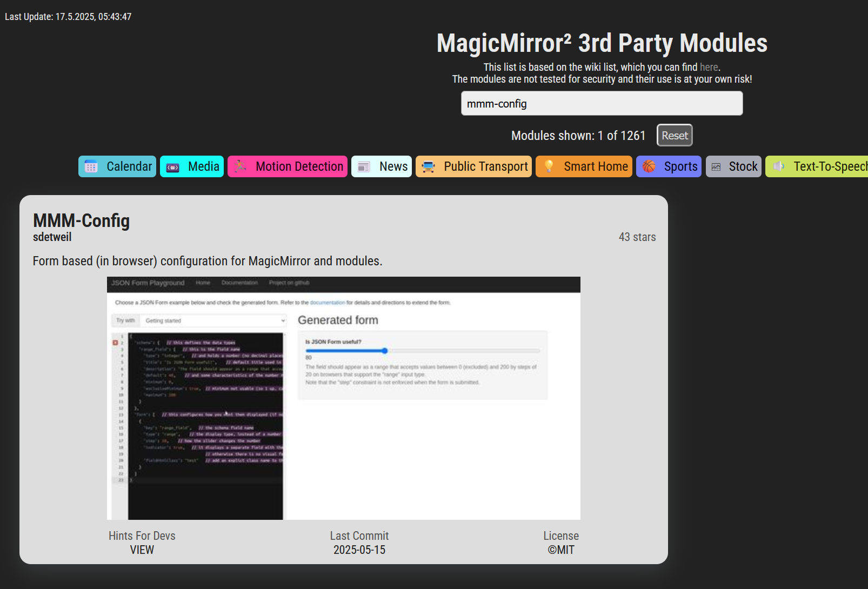868x589 pixels.
Task: Click the basketball icon on Sports tag
Action: [x=649, y=166]
